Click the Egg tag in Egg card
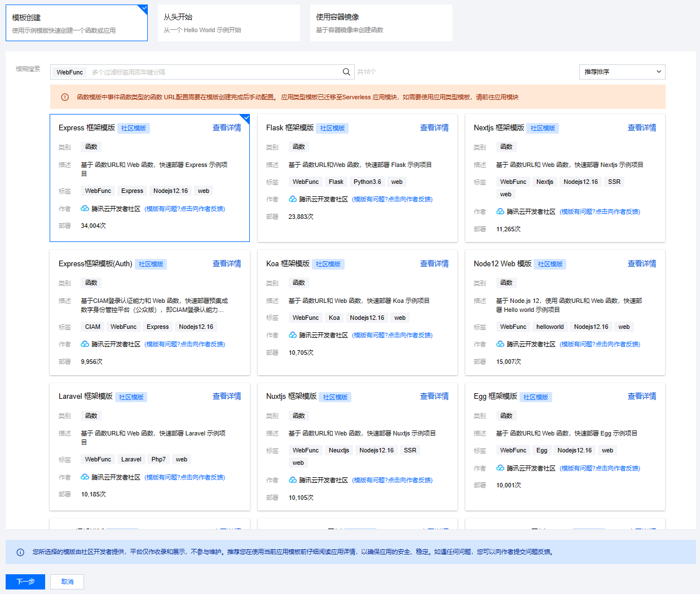This screenshot has height=594, width=700. coord(542,450)
